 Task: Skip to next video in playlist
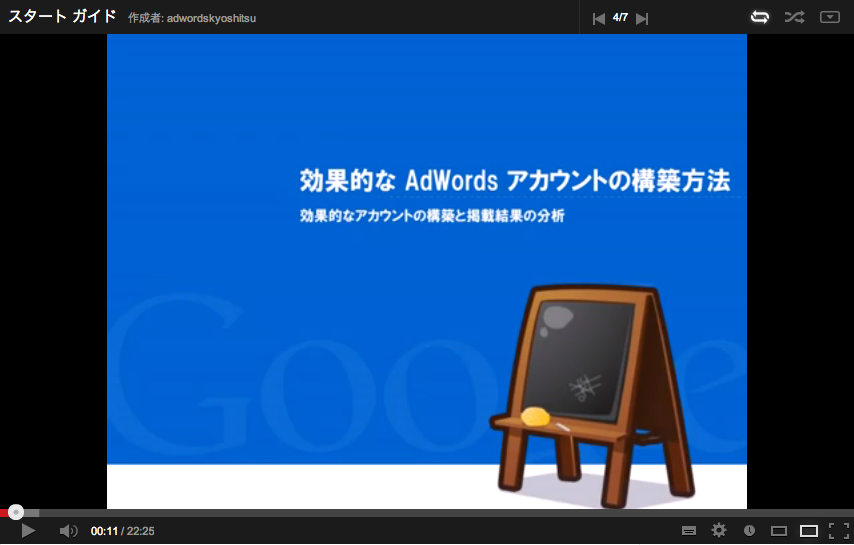pos(642,19)
